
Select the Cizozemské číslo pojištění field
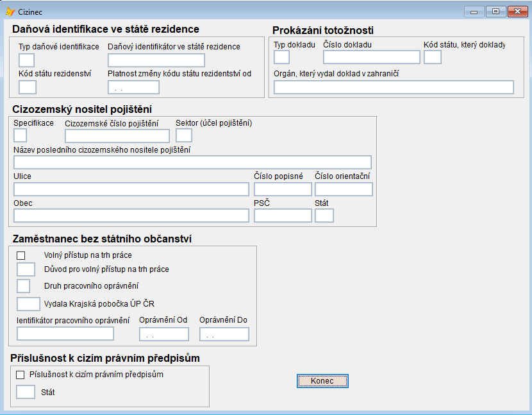(x=117, y=135)
